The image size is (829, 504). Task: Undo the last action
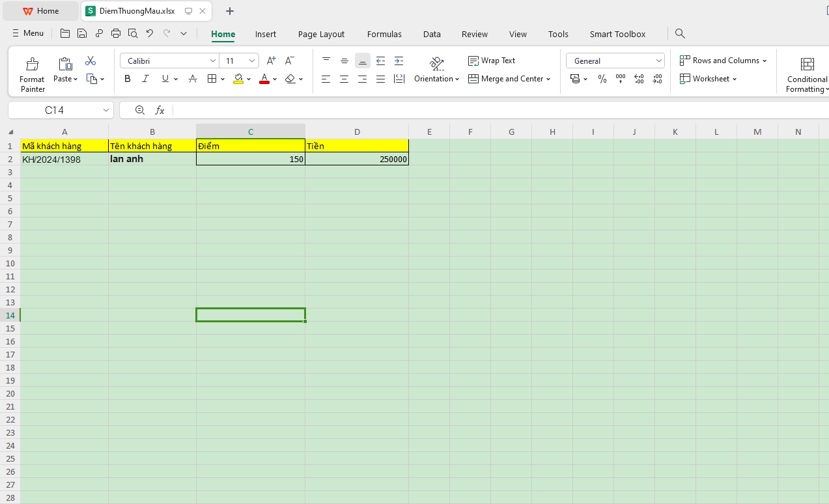tap(150, 34)
